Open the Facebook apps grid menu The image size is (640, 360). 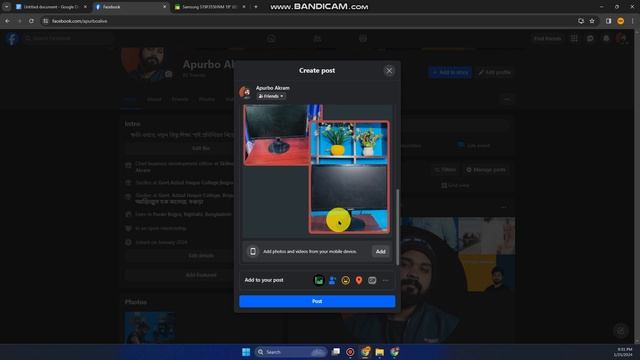(574, 38)
